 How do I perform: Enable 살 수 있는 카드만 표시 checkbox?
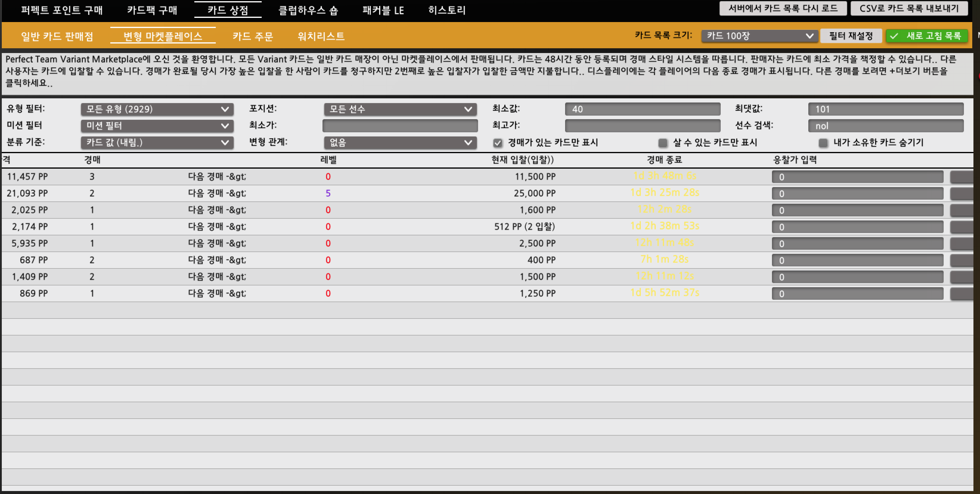click(x=663, y=143)
